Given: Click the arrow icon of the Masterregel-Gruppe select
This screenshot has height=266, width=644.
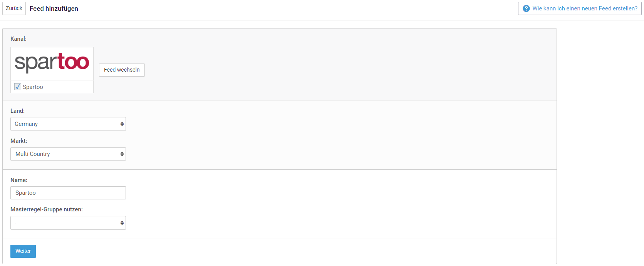Looking at the screenshot, I should (122, 223).
